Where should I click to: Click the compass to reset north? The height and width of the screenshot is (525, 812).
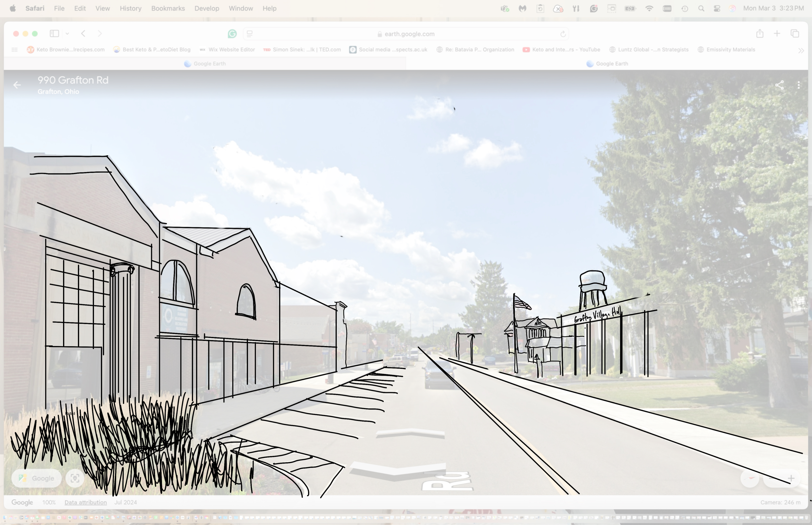(x=750, y=478)
